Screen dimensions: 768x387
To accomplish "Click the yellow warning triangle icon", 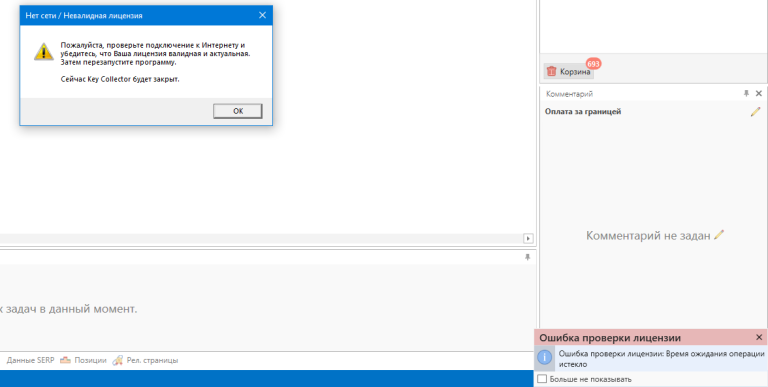I will point(44,52).
